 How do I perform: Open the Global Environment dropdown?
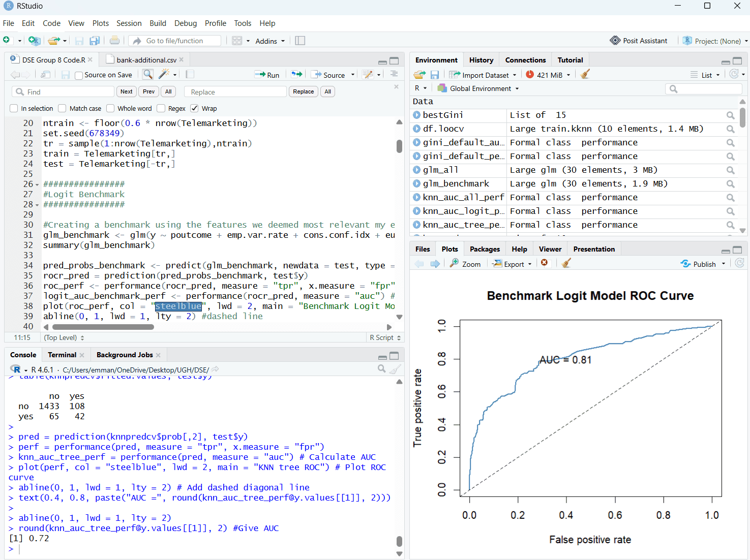[478, 88]
